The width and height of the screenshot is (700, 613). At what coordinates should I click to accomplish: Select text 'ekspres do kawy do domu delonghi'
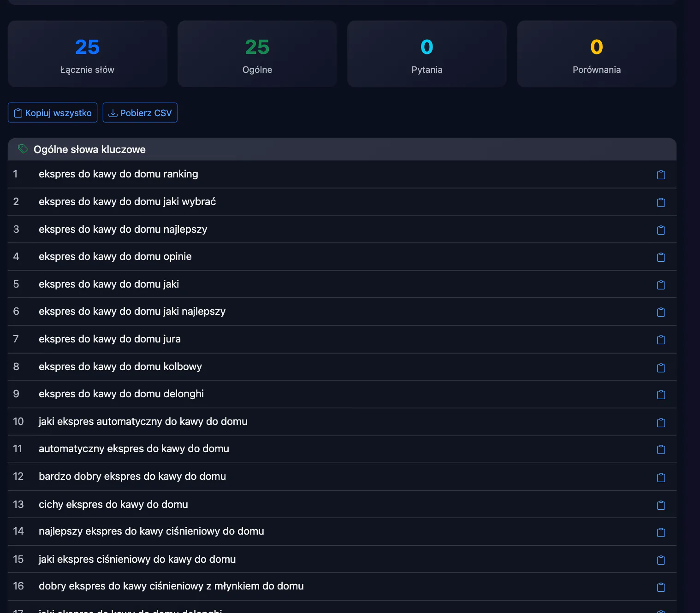[121, 394]
